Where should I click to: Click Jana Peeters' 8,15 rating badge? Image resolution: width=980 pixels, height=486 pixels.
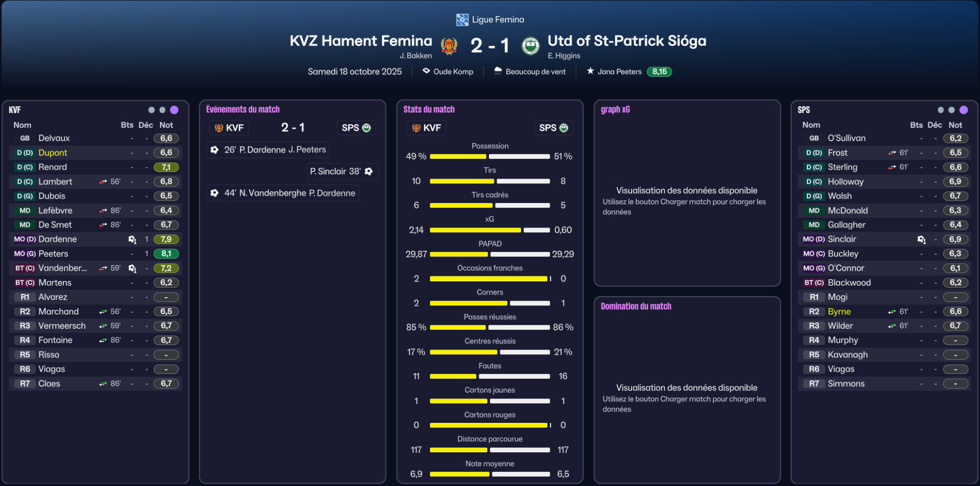(x=659, y=71)
